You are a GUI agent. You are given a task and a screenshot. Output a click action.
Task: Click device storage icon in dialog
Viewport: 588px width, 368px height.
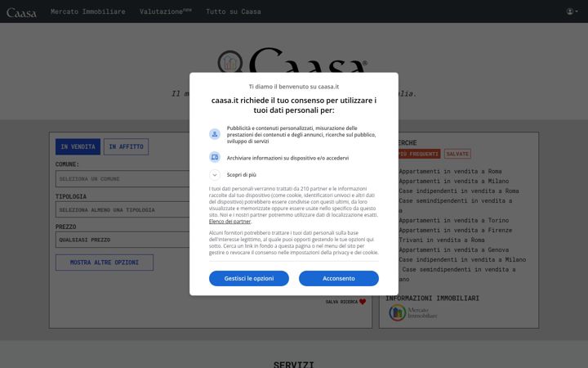click(215, 157)
